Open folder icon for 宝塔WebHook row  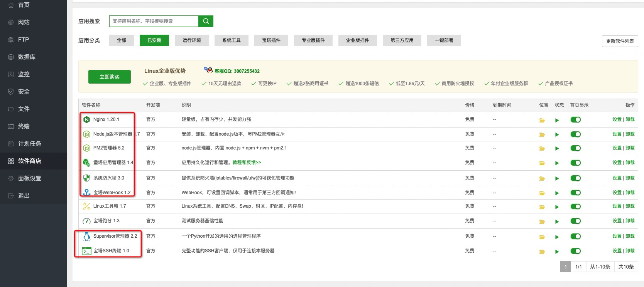542,193
